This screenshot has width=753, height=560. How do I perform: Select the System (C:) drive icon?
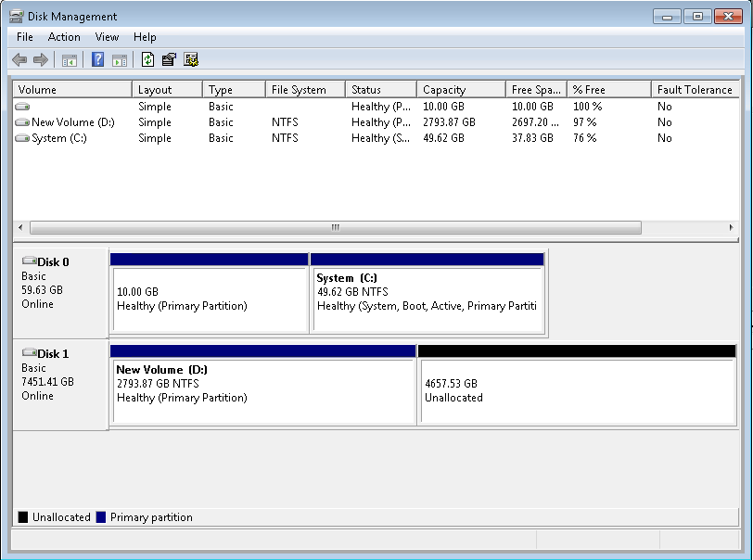point(22,138)
